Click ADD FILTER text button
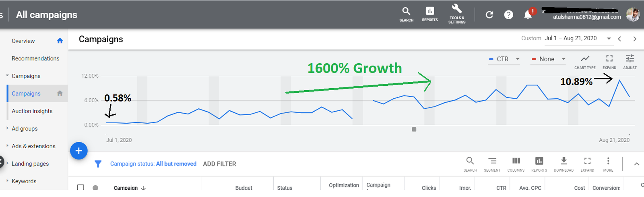The image size is (644, 197). (219, 164)
